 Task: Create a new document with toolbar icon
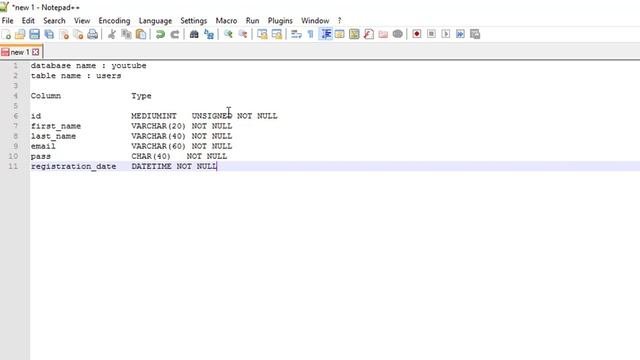[7, 34]
